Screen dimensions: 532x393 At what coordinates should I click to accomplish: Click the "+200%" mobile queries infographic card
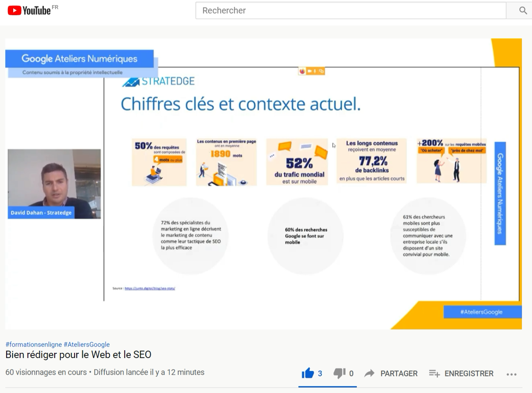click(x=451, y=161)
